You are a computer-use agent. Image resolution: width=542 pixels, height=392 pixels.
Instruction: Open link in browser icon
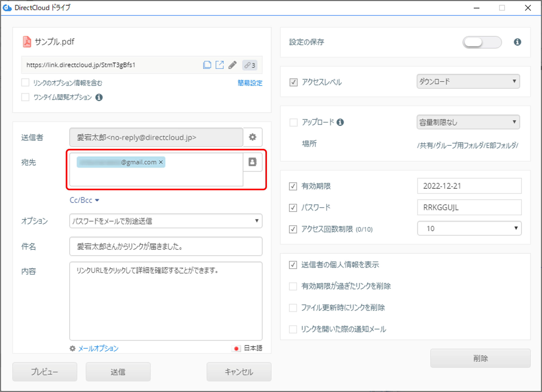(219, 65)
